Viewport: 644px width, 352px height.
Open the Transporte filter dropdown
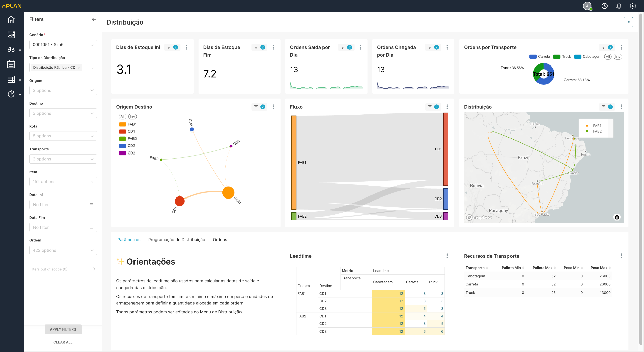coord(63,159)
